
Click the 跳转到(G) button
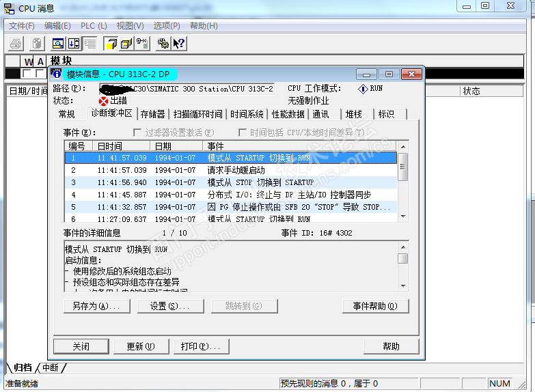[x=245, y=306]
